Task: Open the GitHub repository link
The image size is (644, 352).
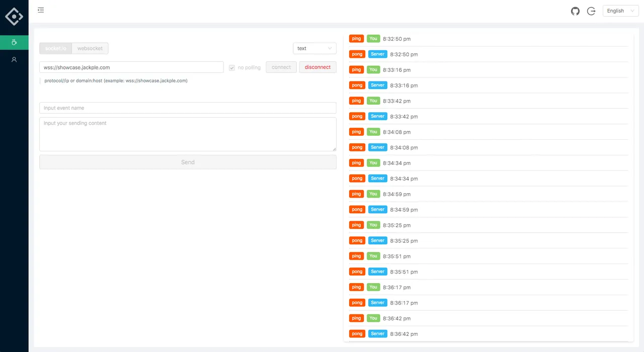Action: click(575, 11)
